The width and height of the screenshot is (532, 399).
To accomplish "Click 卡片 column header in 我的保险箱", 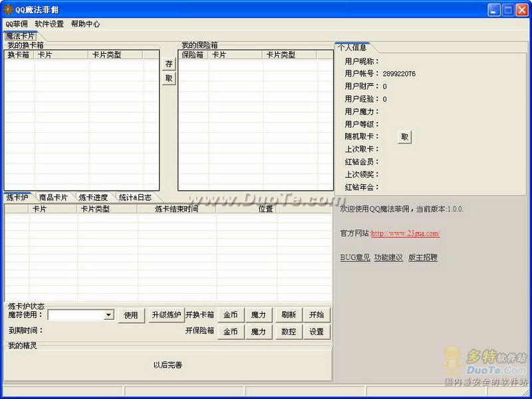I will [235, 55].
